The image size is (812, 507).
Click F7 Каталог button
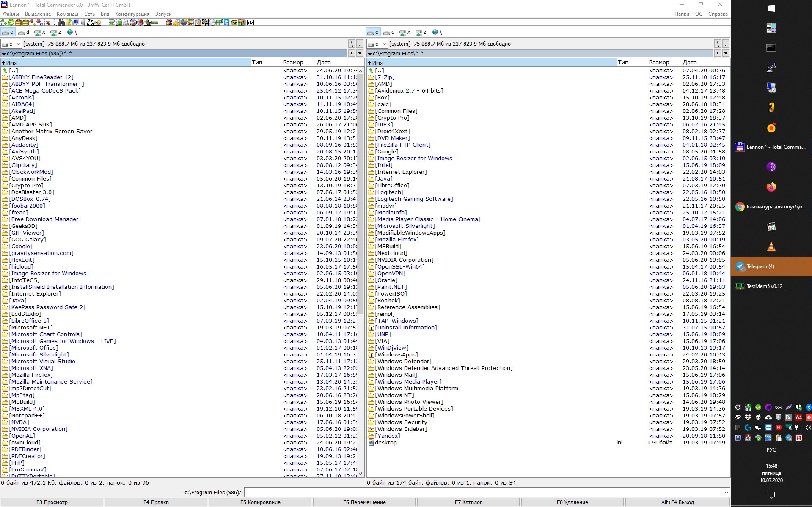tap(468, 502)
